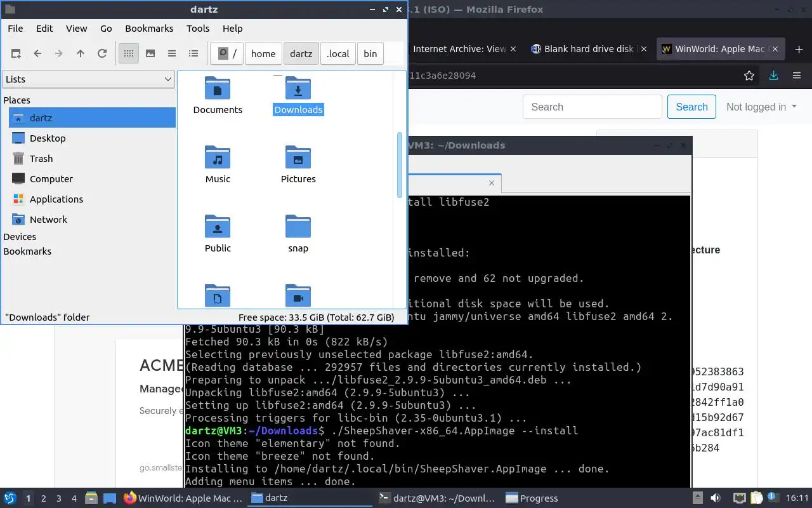The height and width of the screenshot is (508, 812).
Task: Switch to Blank hard drive disk tab
Action: click(590, 49)
